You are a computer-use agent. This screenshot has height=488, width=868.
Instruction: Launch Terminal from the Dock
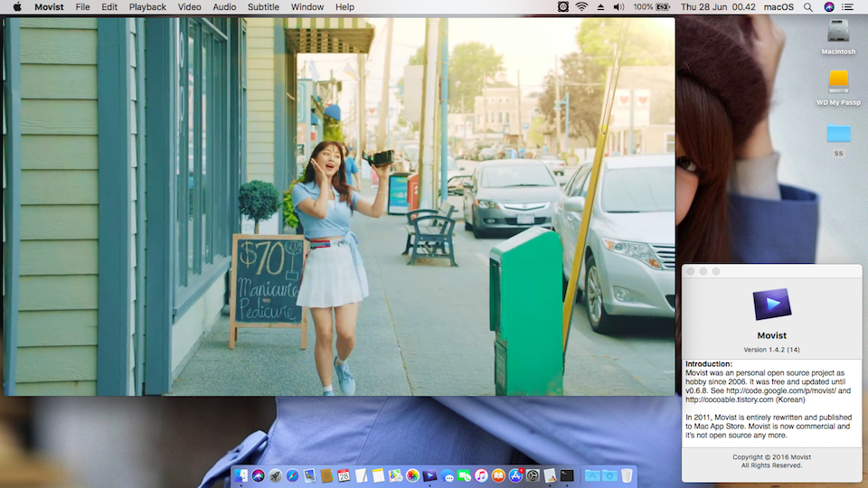click(x=567, y=475)
